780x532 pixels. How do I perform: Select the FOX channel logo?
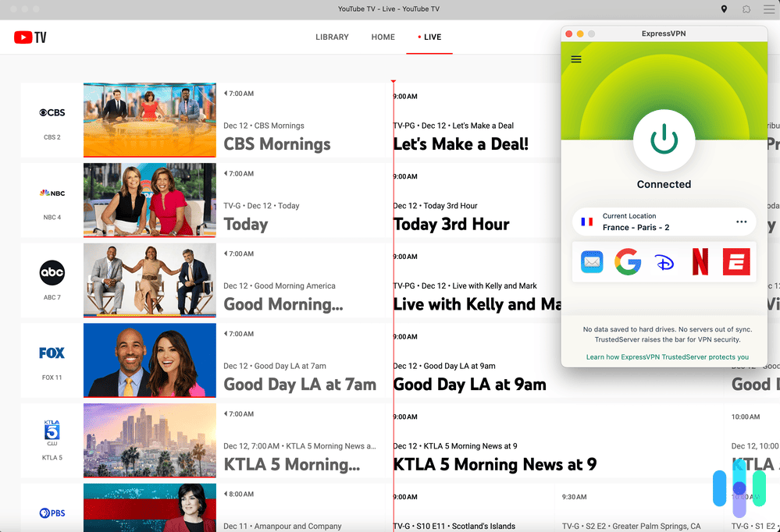[x=51, y=352]
